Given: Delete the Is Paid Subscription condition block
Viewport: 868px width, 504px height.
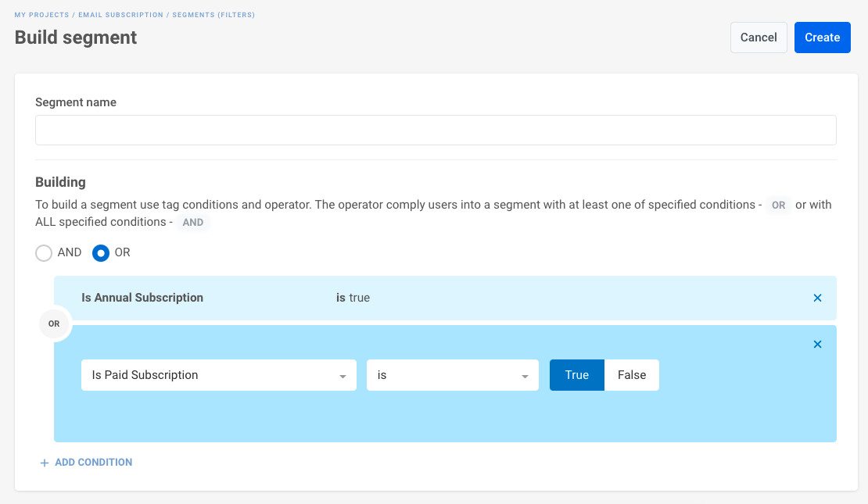Looking at the screenshot, I should click(817, 345).
